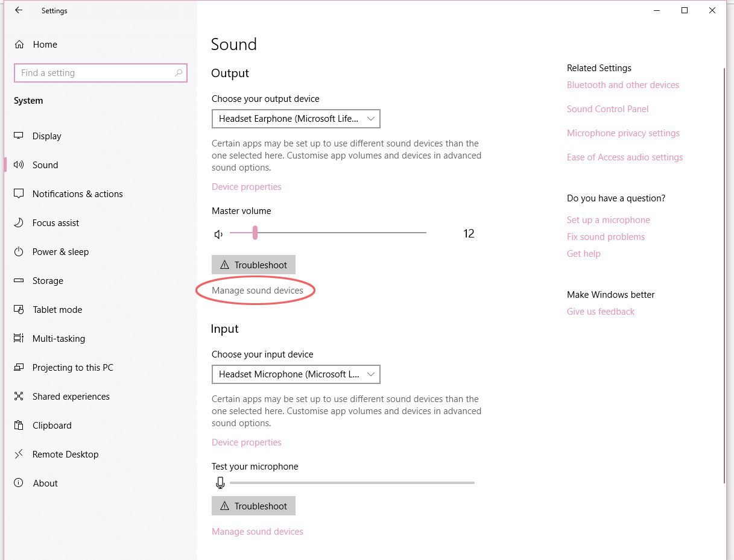
Task: Click in the Find a setting search box
Action: click(100, 73)
